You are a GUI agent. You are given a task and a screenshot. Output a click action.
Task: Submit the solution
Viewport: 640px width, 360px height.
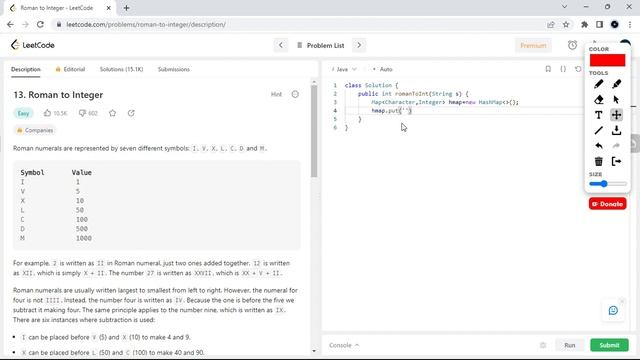tap(609, 345)
